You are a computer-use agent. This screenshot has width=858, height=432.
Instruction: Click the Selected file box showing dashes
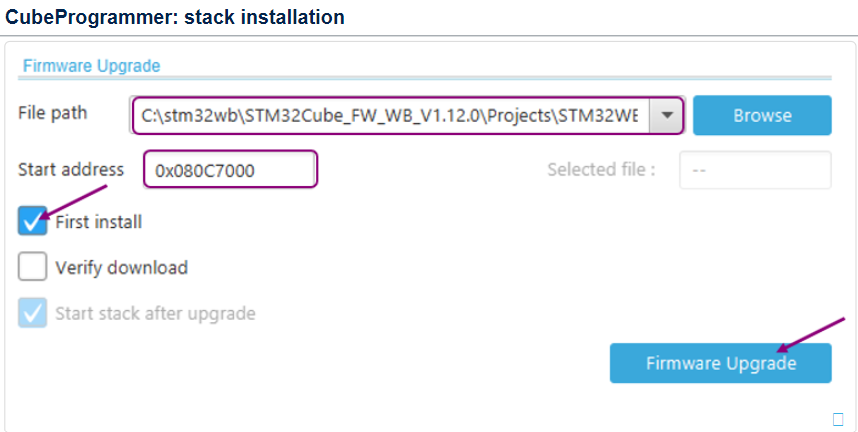point(755,170)
